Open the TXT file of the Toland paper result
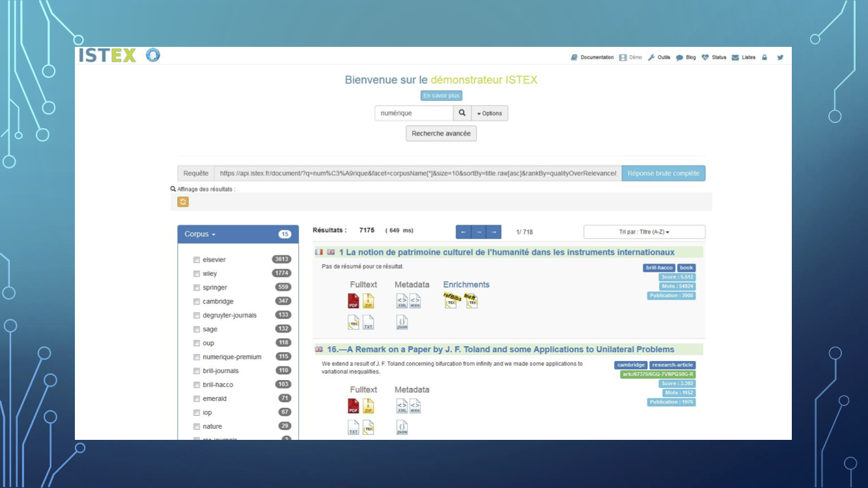Screen dimensions: 868x488 click(354, 427)
